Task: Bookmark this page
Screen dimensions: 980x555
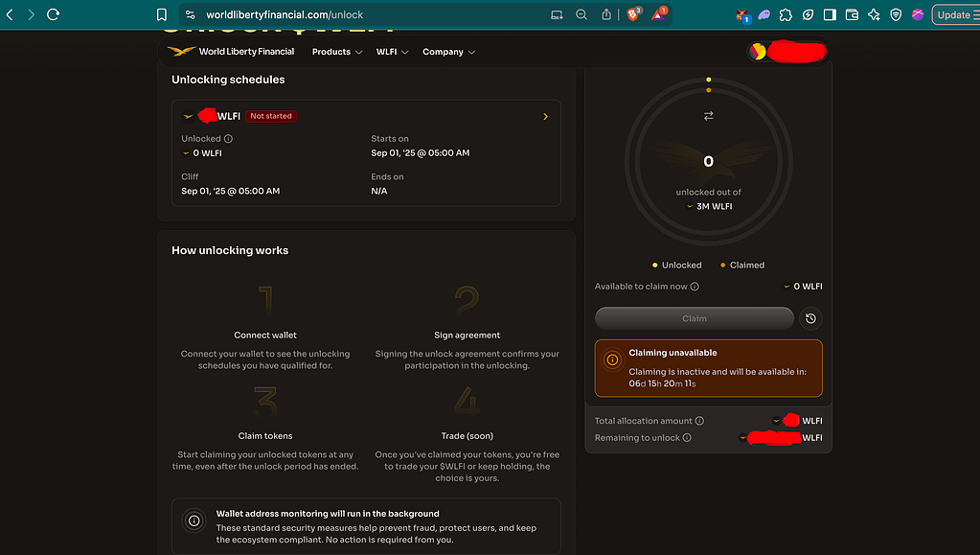Action: (x=161, y=14)
